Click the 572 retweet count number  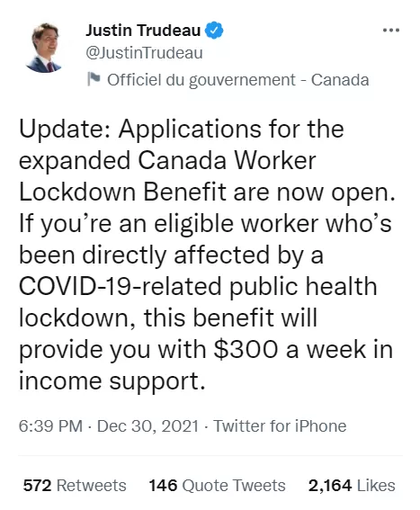tap(37, 486)
